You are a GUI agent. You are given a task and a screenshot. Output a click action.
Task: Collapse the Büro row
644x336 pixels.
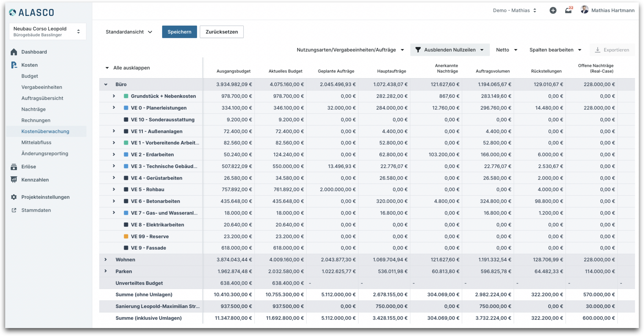(106, 84)
